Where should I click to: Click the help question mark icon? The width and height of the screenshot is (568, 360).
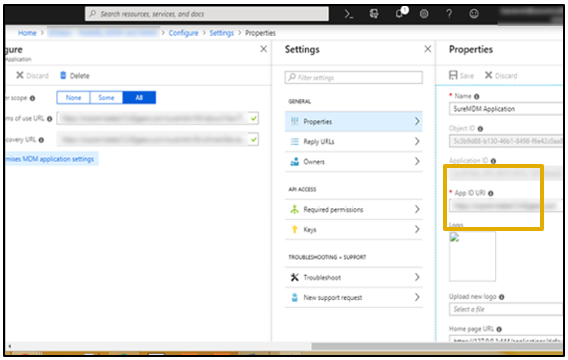(x=449, y=14)
